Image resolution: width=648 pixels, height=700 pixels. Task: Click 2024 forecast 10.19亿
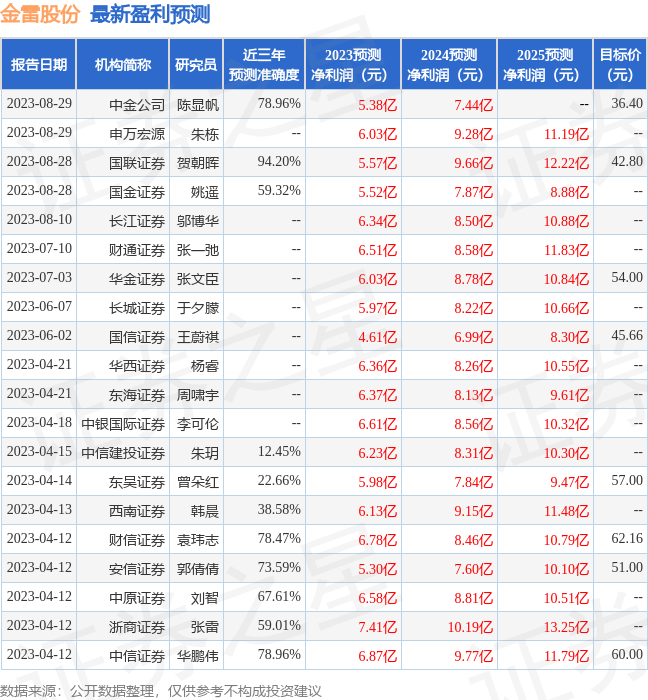[470, 627]
